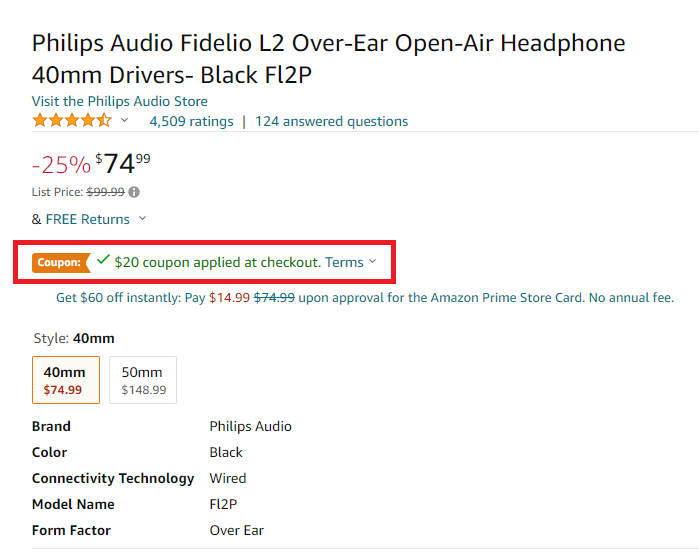
Task: Open Amazon Prime Store Card offer link
Action: 365,297
